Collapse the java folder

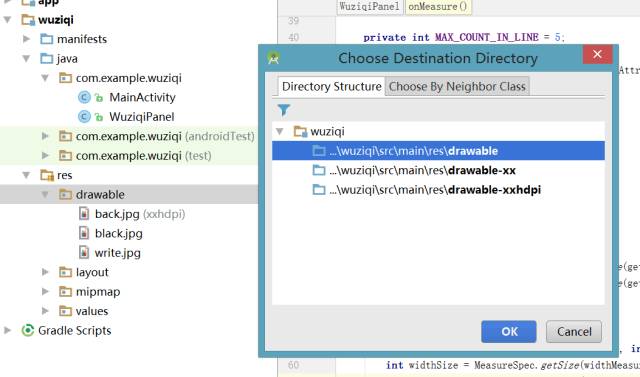(x=26, y=59)
